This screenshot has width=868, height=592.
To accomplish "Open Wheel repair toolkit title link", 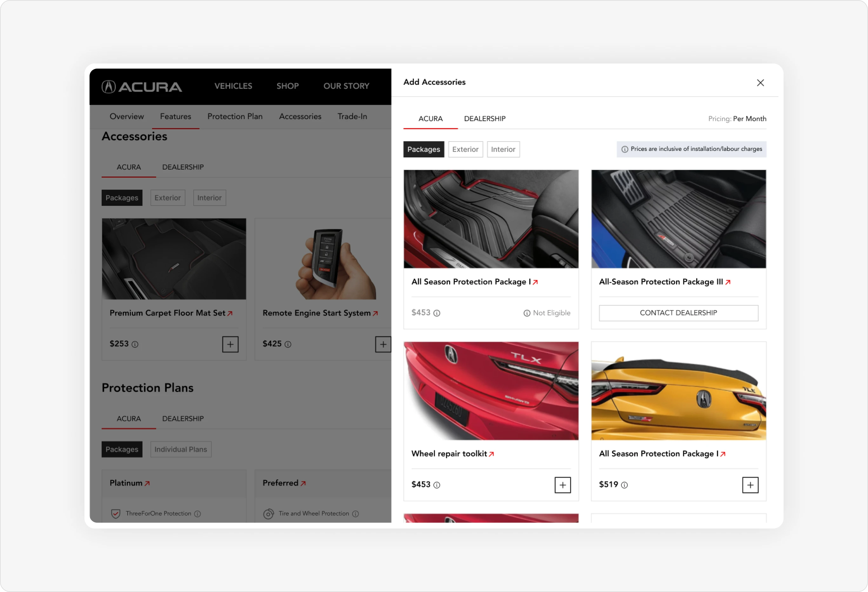I will tap(449, 454).
